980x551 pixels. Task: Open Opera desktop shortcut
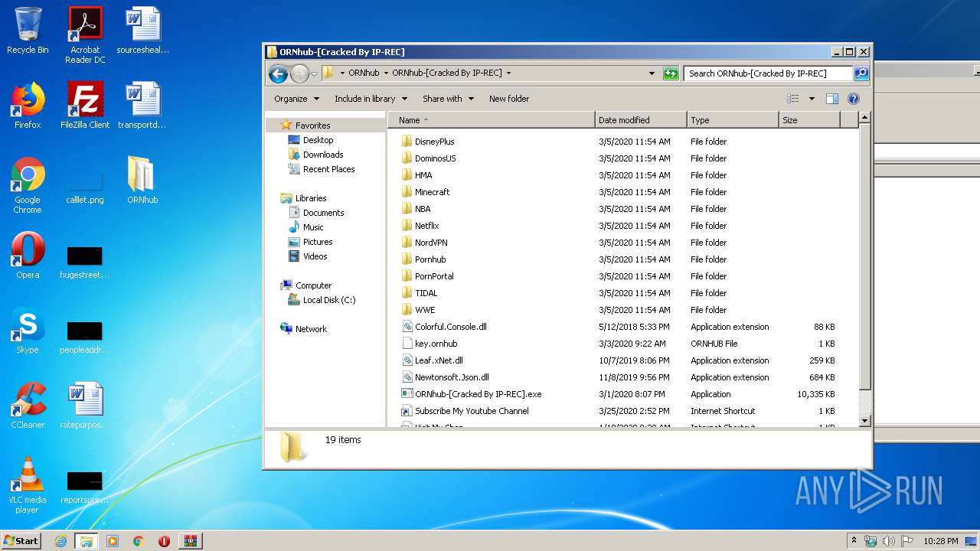tap(28, 256)
